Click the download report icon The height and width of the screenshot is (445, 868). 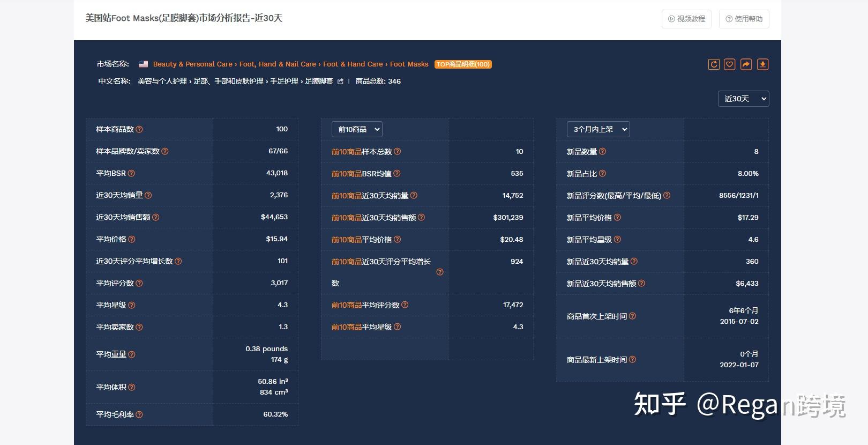[x=762, y=64]
